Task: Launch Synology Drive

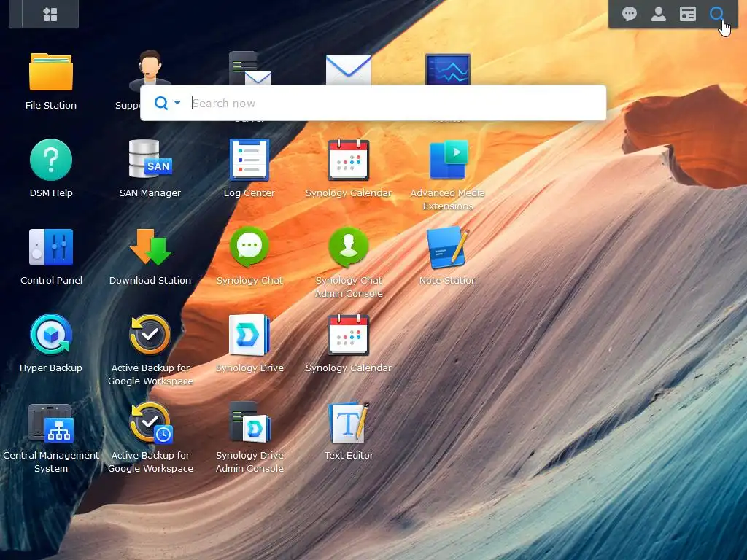Action: pos(249,335)
